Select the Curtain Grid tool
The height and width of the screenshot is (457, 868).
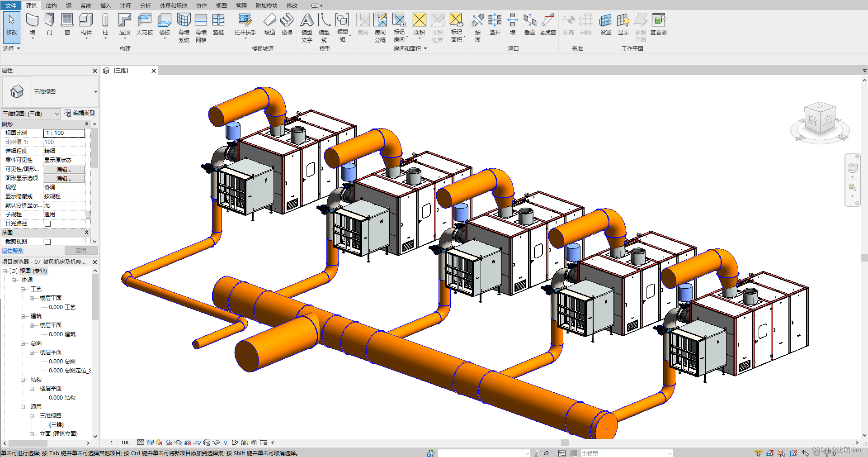(201, 27)
